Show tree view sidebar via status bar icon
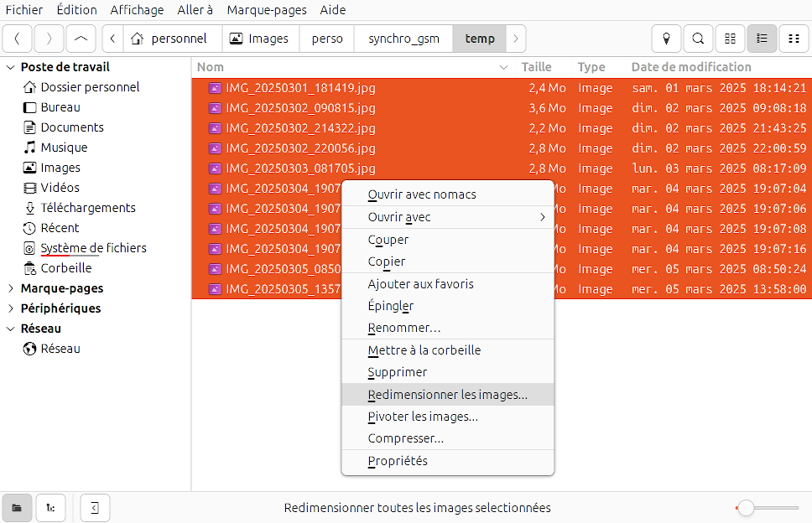 50,508
